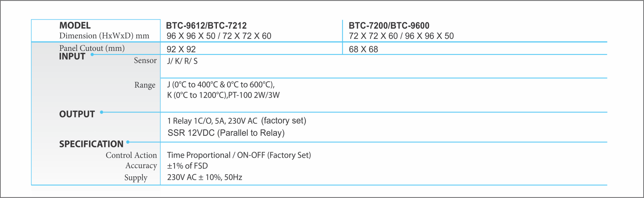This screenshot has width=644, height=198.
Task: Click the MODEL heading
Action: coord(75,25)
